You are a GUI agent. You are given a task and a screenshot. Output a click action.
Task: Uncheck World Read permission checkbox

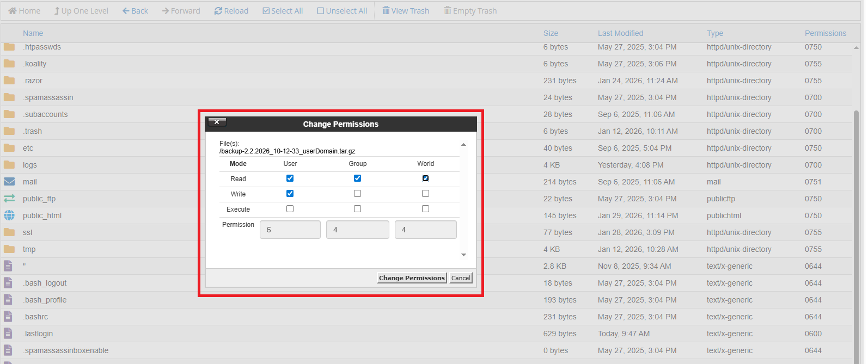(425, 178)
